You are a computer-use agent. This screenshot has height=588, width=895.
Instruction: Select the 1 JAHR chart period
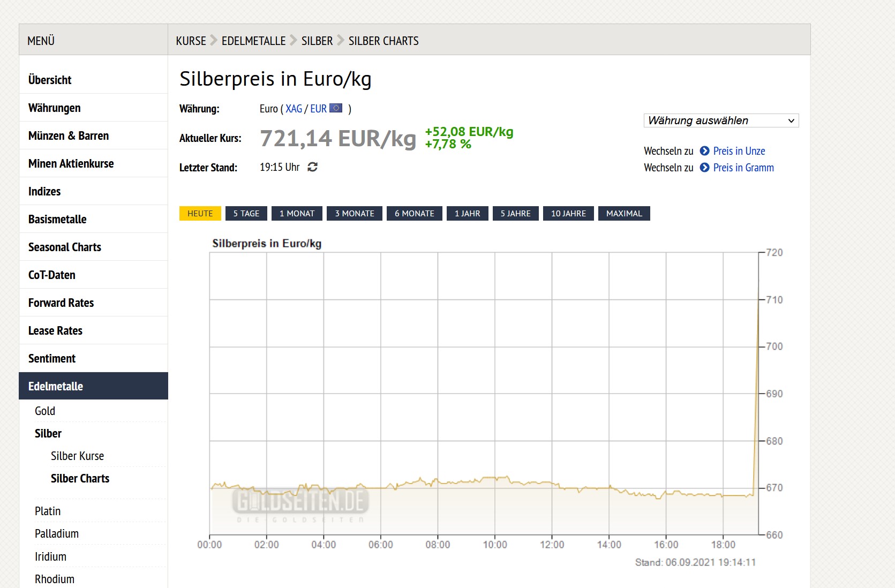467,214
